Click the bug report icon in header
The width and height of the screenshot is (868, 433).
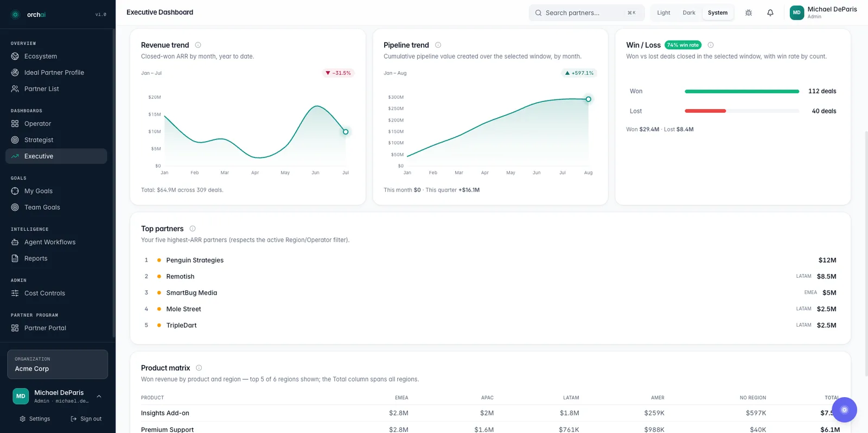pyautogui.click(x=749, y=12)
